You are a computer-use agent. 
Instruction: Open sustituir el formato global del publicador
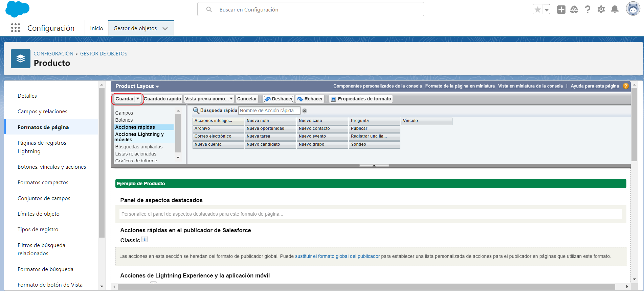[x=337, y=256]
